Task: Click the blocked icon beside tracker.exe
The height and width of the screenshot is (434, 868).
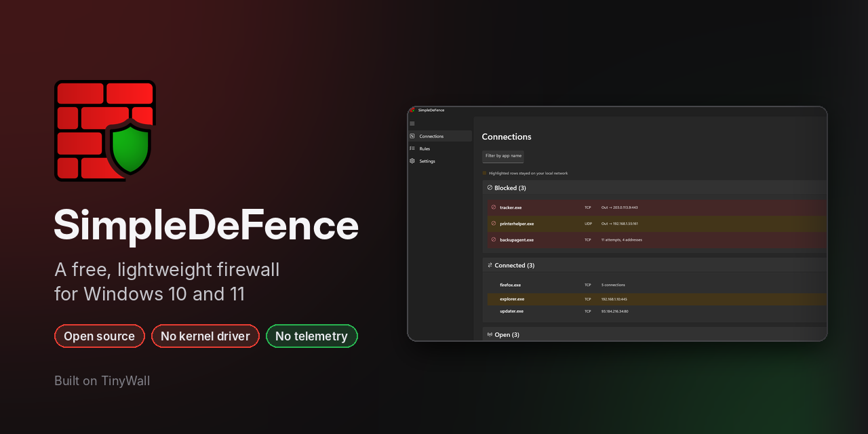Action: pos(494,207)
